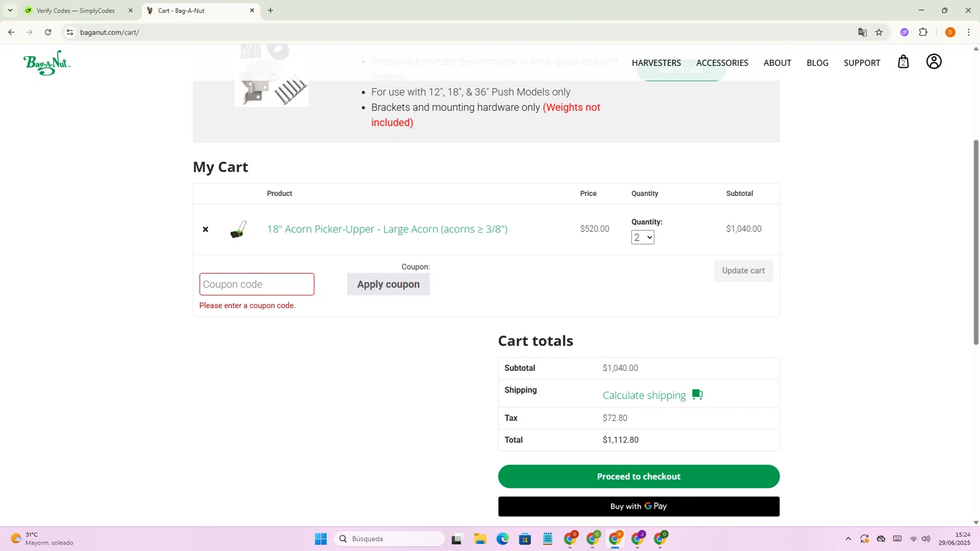Image resolution: width=980 pixels, height=551 pixels.
Task: Reload the current page
Action: pyautogui.click(x=48, y=32)
